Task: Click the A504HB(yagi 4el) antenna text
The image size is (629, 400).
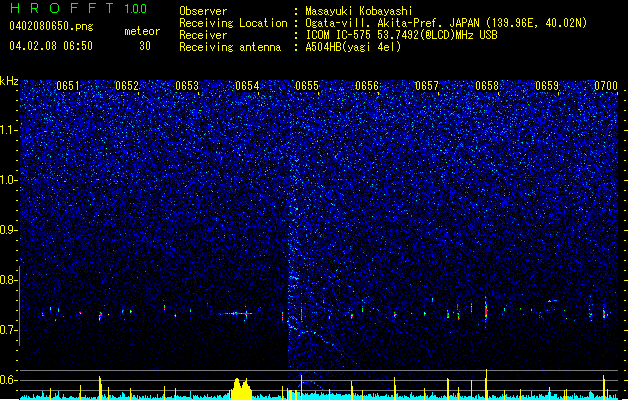Action: click(x=353, y=47)
